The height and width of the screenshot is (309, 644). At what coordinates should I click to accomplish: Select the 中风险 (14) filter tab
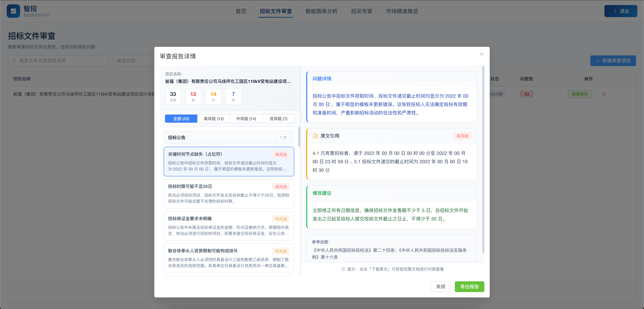pyautogui.click(x=246, y=118)
